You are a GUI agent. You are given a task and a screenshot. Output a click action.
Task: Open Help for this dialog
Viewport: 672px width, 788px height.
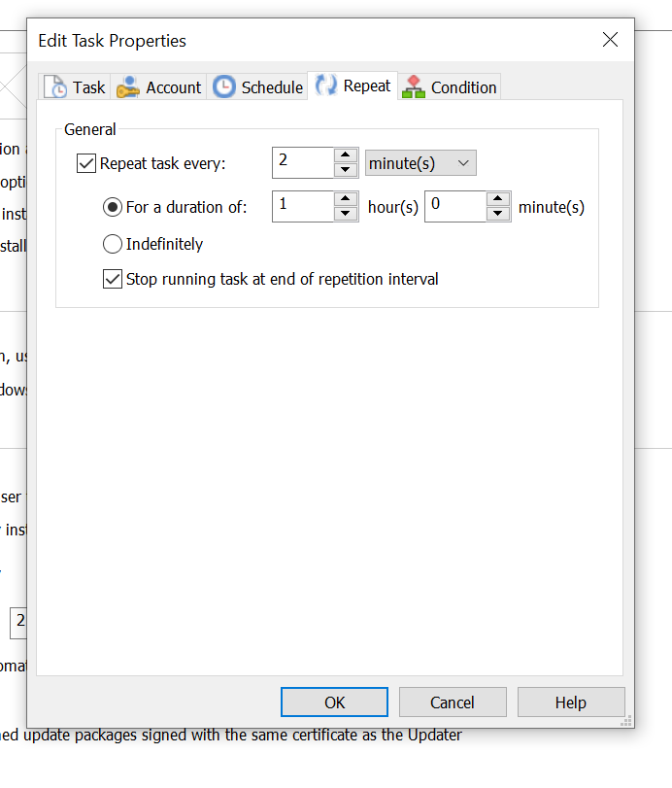[570, 702]
